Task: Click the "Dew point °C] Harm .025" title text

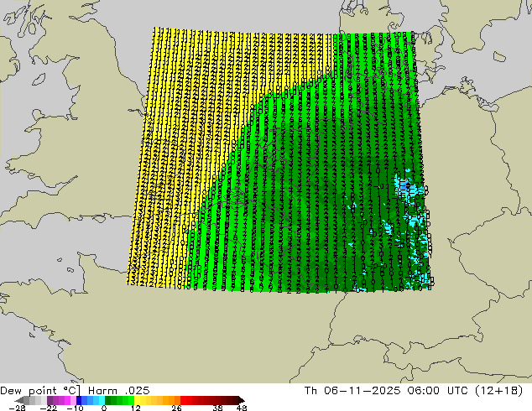Action: [75, 391]
